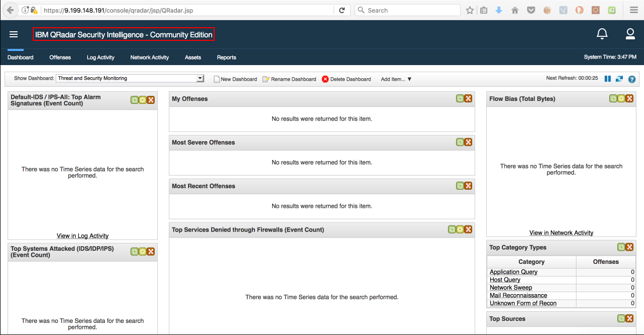Screen dimensions: 644x335
Task: Open the Offenses tab
Action: (x=59, y=57)
